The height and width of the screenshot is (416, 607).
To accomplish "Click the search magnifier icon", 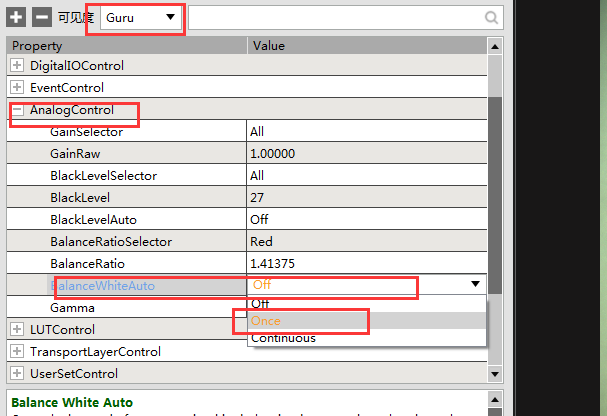I will click(x=491, y=17).
